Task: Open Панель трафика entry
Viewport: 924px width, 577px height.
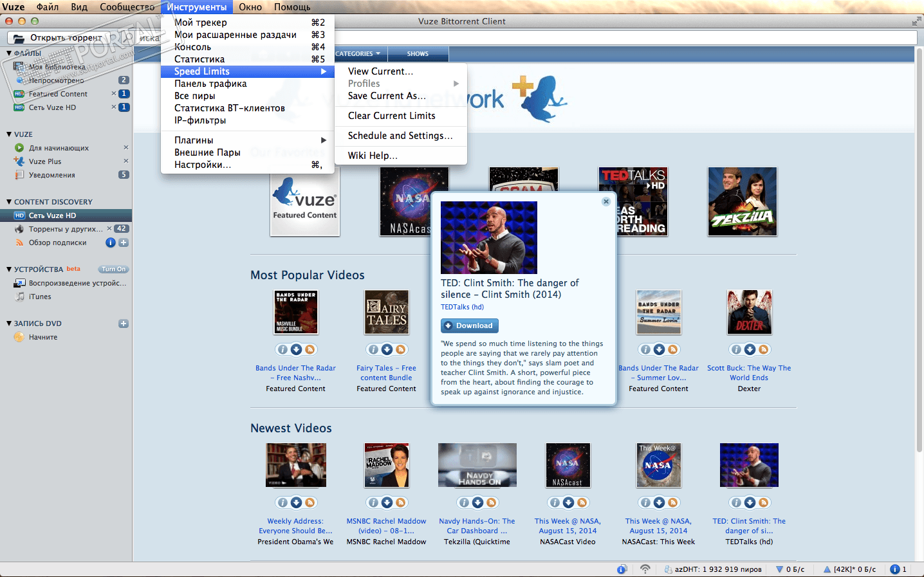Action: pos(248,84)
